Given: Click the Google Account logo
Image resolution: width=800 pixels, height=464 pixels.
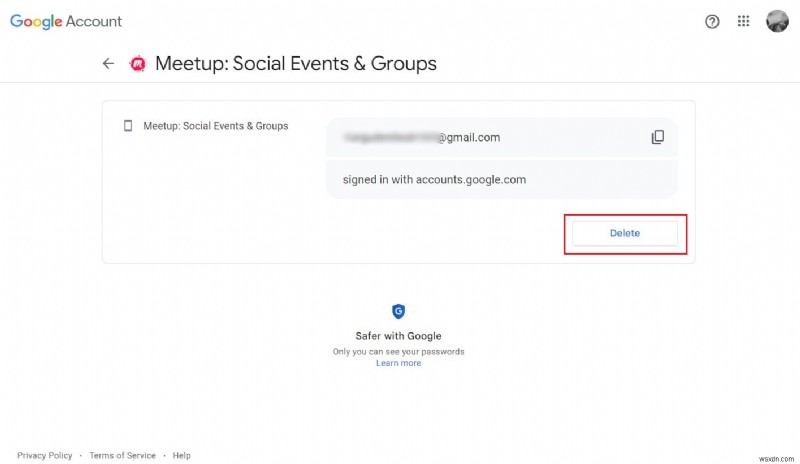Looking at the screenshot, I should pyautogui.click(x=66, y=21).
